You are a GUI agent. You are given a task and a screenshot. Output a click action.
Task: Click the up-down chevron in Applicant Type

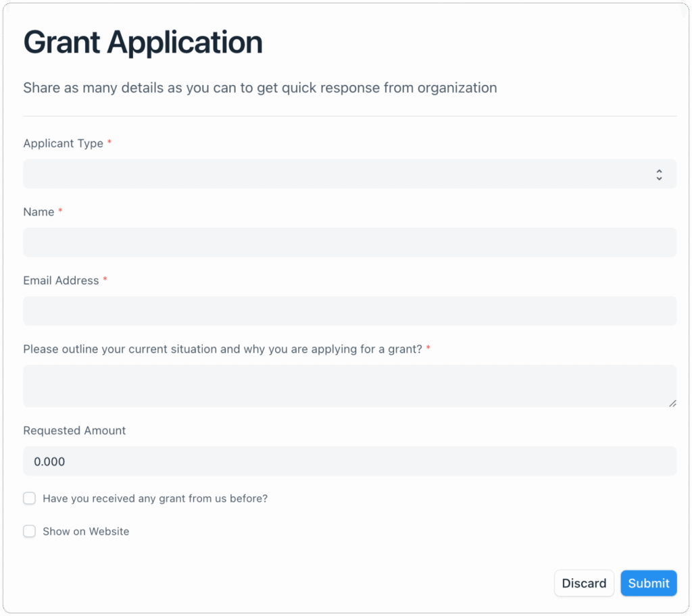click(x=659, y=175)
